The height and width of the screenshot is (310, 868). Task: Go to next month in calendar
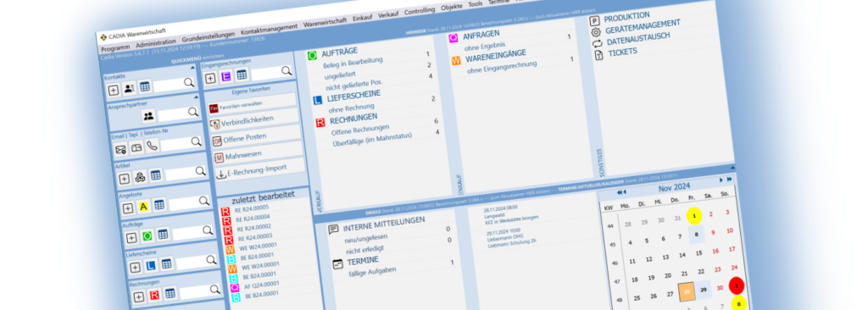721,180
